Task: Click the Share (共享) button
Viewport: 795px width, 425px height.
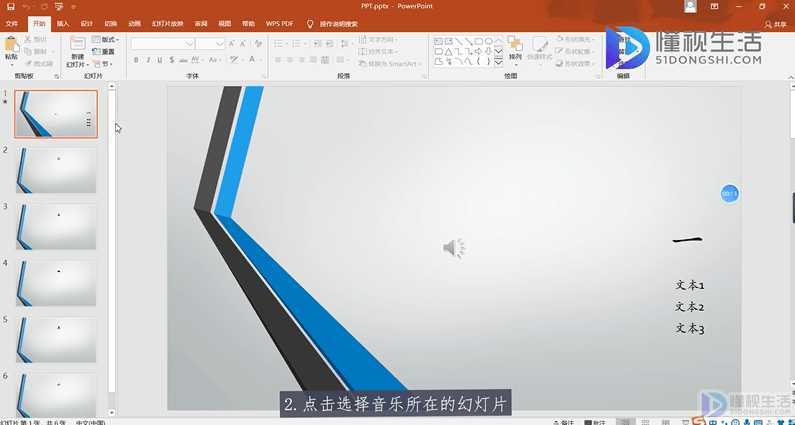Action: click(x=775, y=22)
